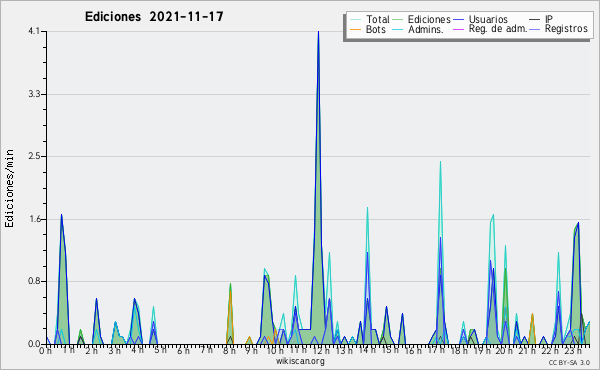The width and height of the screenshot is (600, 370).
Task: Click the 'Admins.' legend entry
Action: (x=426, y=29)
